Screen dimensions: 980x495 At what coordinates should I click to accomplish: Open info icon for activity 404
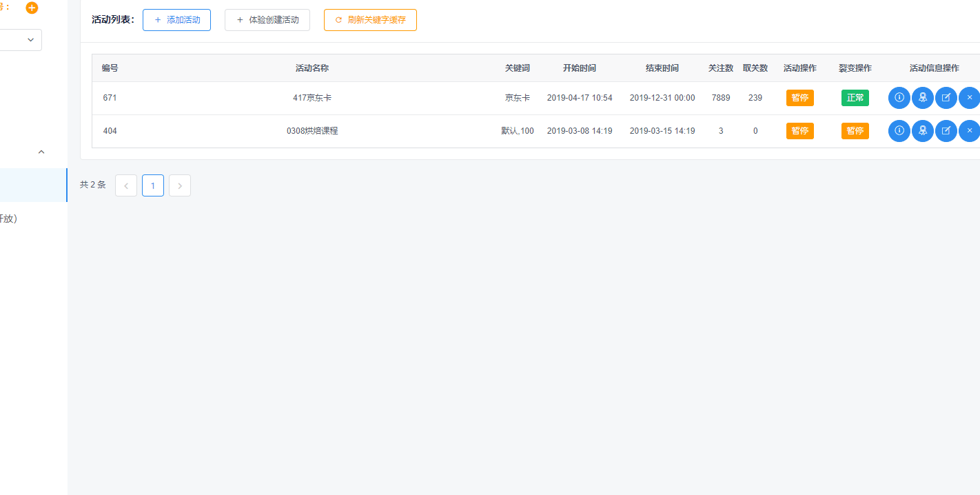coord(899,131)
